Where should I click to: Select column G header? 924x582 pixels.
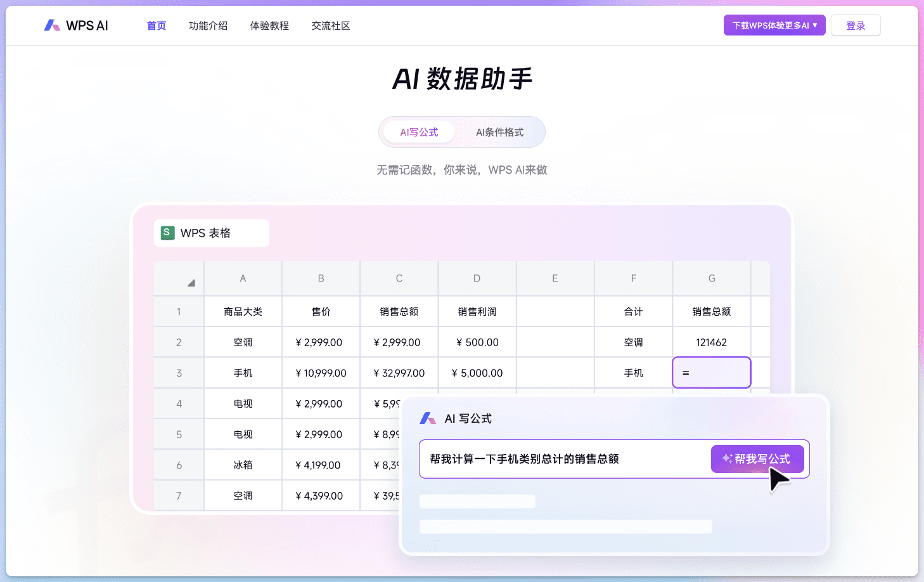click(x=712, y=278)
